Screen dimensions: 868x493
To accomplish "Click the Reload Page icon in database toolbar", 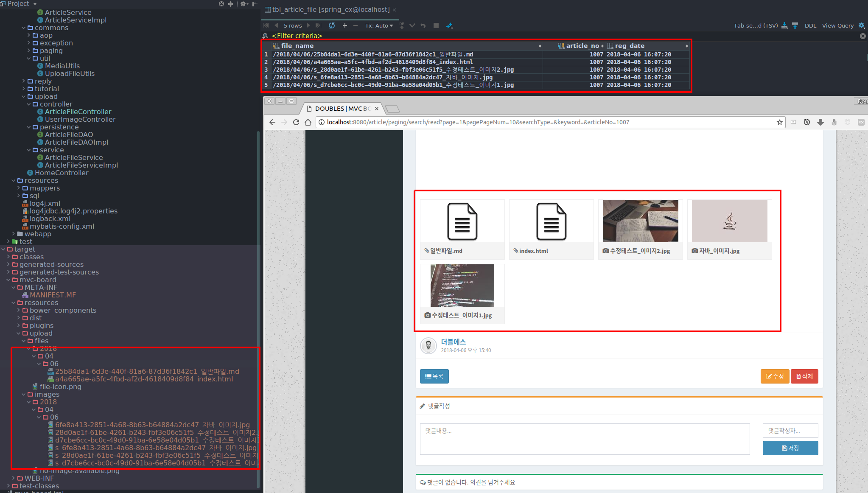I will point(332,25).
